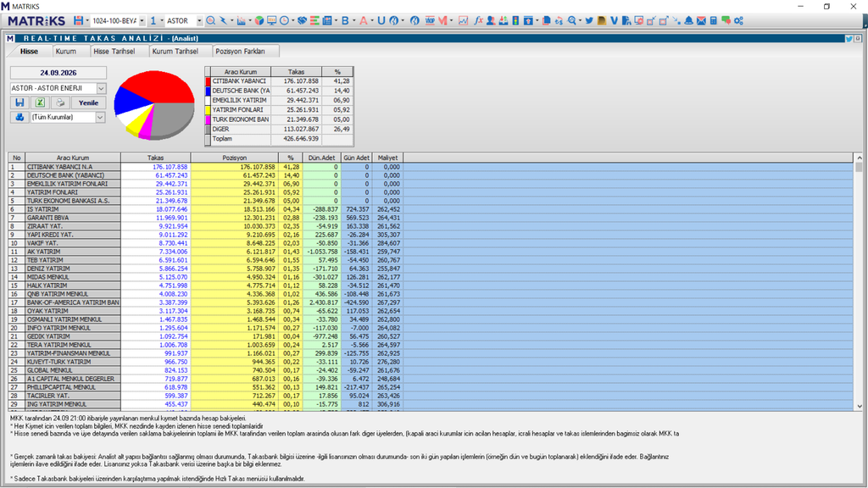Expand the arrow next to the red M icon
This screenshot has height=488, width=868.
tap(451, 20)
